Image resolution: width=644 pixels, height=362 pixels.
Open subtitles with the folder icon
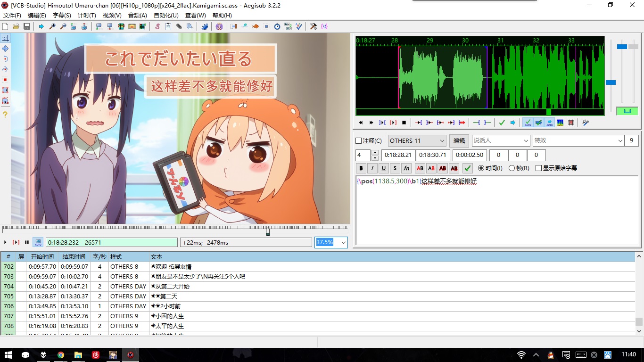[x=16, y=26]
